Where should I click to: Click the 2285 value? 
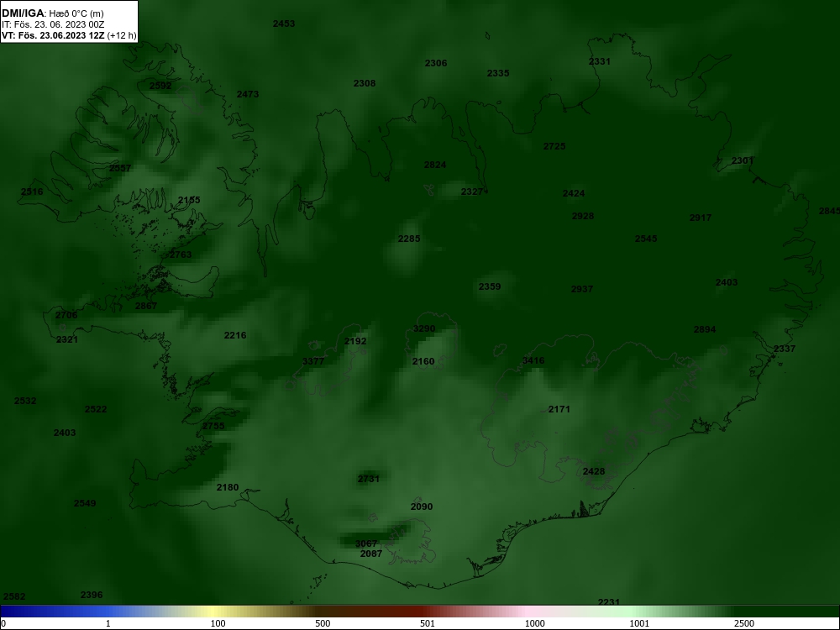pos(409,239)
